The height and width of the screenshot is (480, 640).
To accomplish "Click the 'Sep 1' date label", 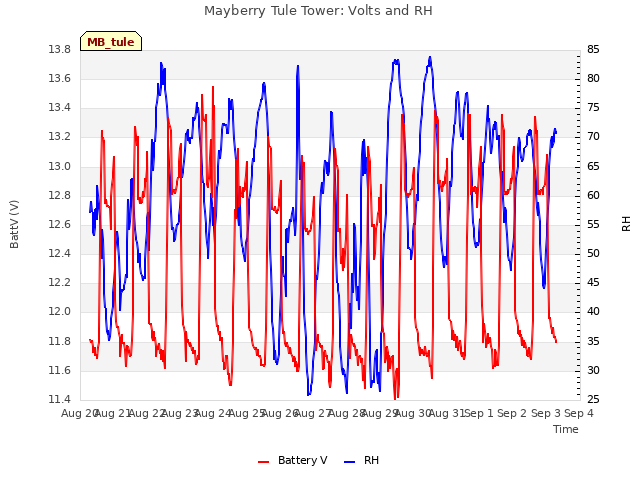I will coord(479,413).
